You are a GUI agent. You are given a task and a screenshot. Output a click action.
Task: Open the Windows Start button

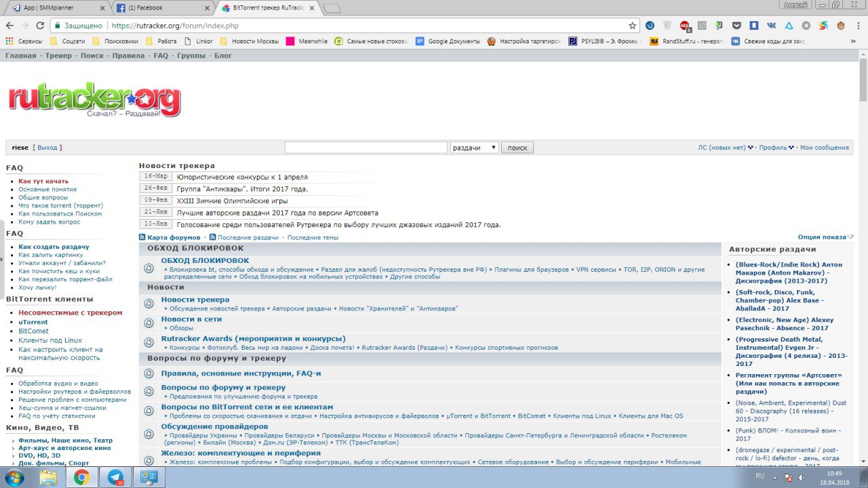[x=14, y=477]
